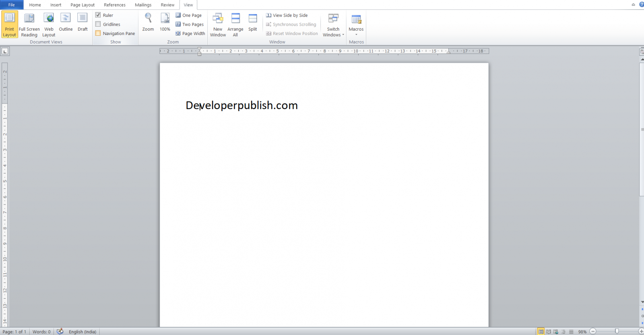Fit zoom to Page Width

click(190, 33)
